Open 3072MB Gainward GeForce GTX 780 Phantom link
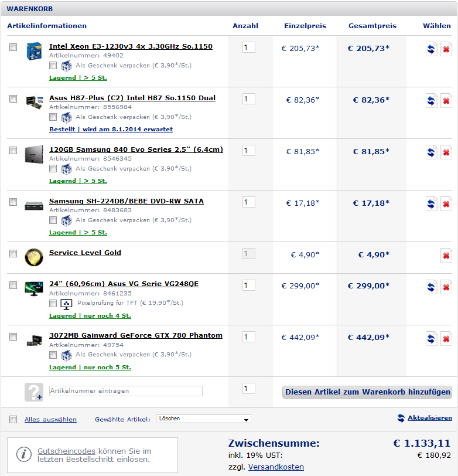 pyautogui.click(x=135, y=335)
